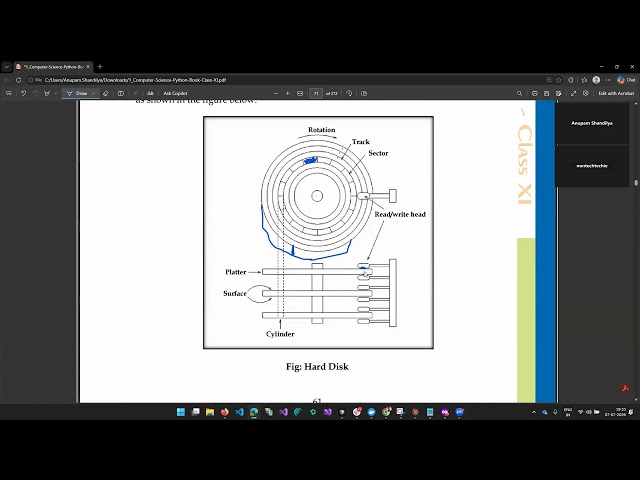The height and width of the screenshot is (480, 640).
Task: Open the taskbar clock and date
Action: pos(615,412)
